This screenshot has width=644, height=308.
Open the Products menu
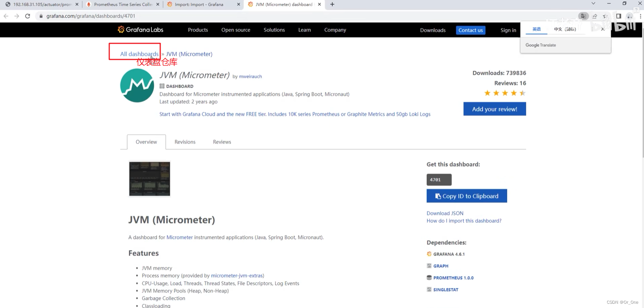click(x=198, y=30)
